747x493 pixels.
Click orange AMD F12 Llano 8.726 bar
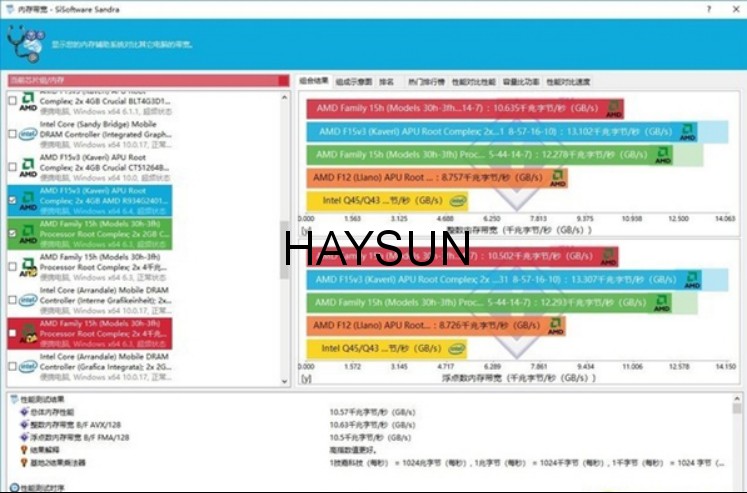(436, 326)
